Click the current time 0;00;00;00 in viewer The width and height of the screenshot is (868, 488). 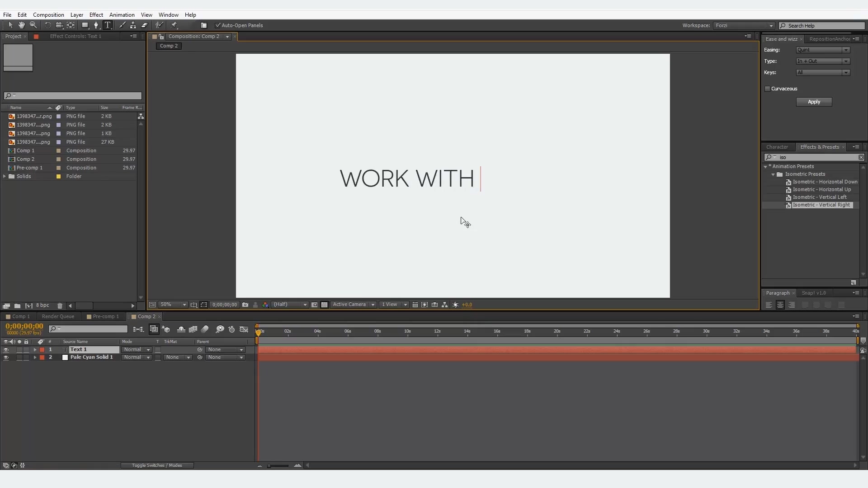pyautogui.click(x=225, y=305)
